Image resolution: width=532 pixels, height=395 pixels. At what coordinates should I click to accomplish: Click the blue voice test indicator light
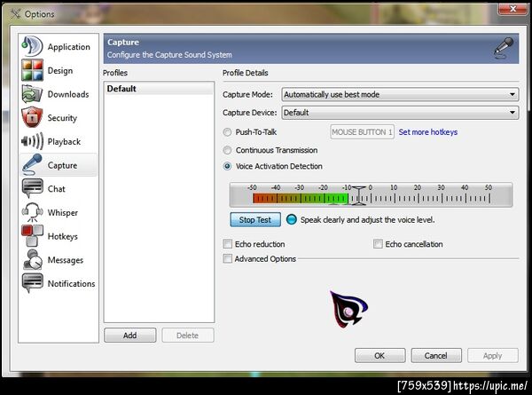pyautogui.click(x=292, y=220)
